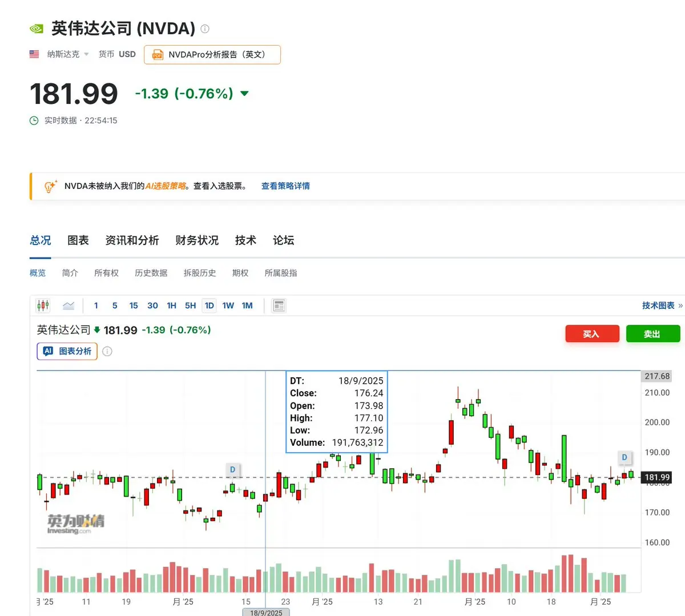This screenshot has height=616, width=685.
Task: Select 简介 sub-tab
Action: click(70, 273)
